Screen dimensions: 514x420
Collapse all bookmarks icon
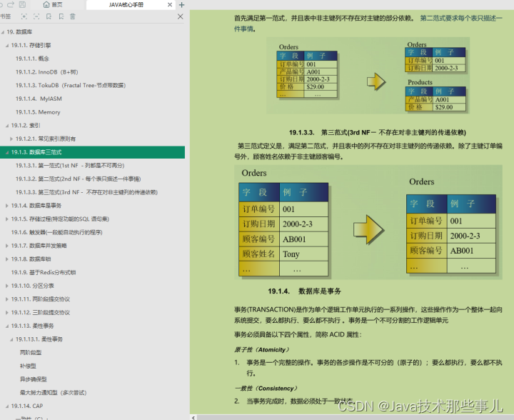click(36, 16)
